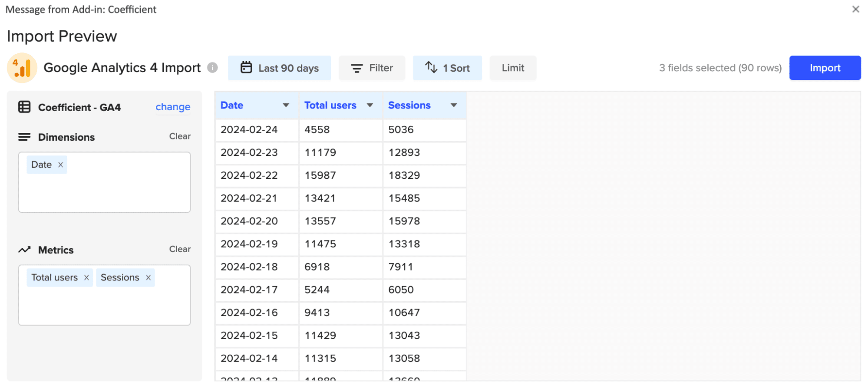Click the calendar icon in Last 90 days
The image size is (868, 392).
pos(246,67)
